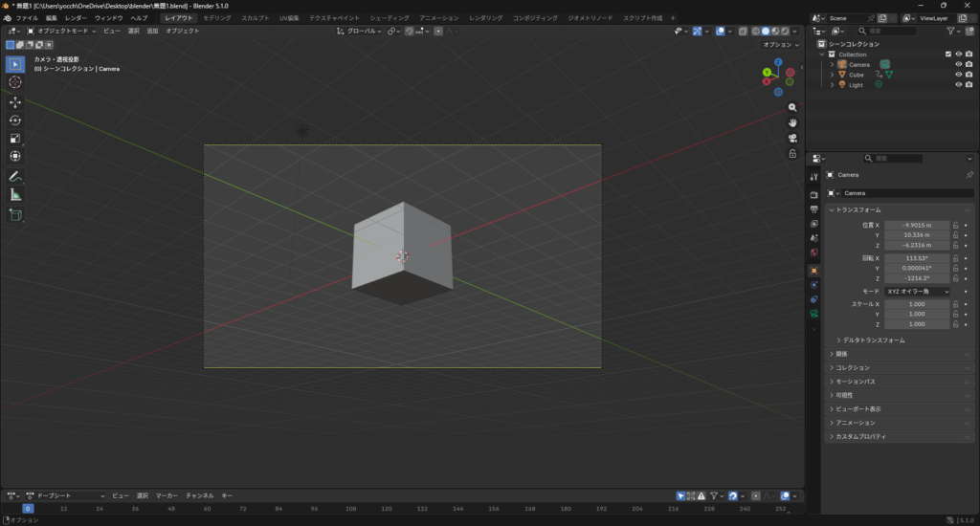
Task: Choose the Measure tool
Action: [x=15, y=195]
